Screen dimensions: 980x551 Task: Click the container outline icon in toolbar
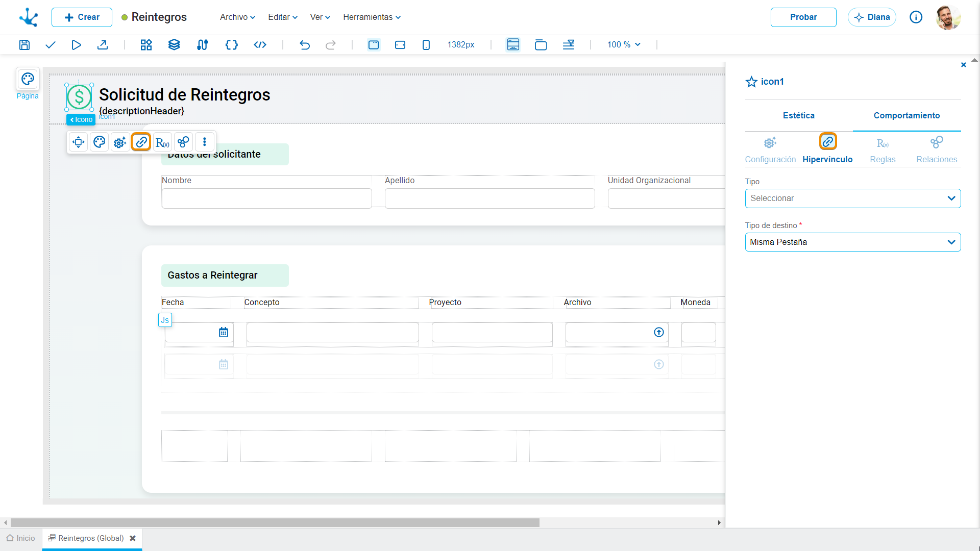[x=541, y=45]
